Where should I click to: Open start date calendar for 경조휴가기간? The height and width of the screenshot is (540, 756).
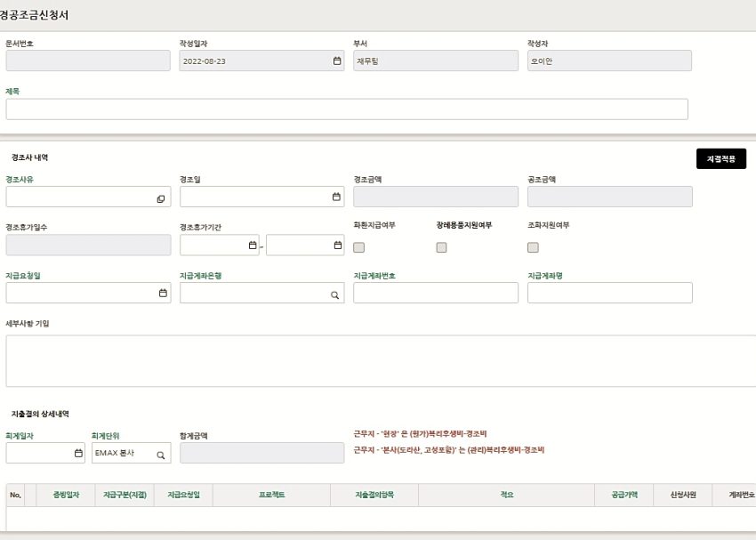[253, 245]
